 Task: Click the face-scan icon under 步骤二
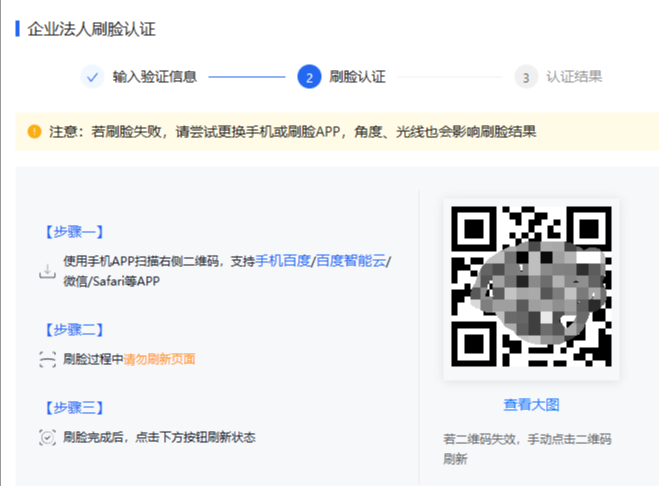(47, 359)
